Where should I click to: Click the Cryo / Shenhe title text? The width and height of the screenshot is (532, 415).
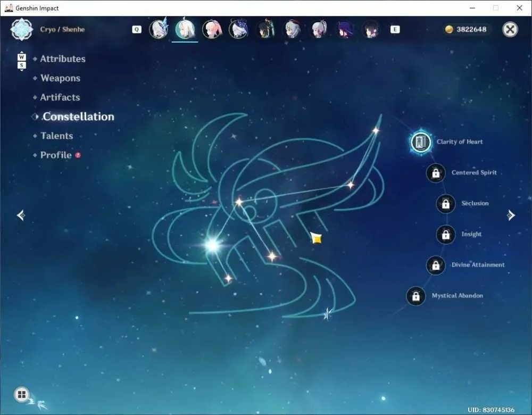point(62,29)
